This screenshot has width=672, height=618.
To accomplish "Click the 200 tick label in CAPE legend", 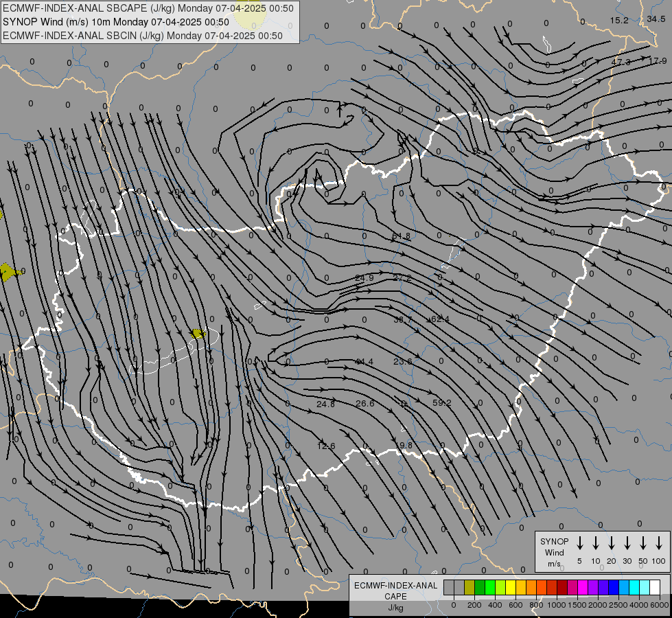I will point(474,605).
